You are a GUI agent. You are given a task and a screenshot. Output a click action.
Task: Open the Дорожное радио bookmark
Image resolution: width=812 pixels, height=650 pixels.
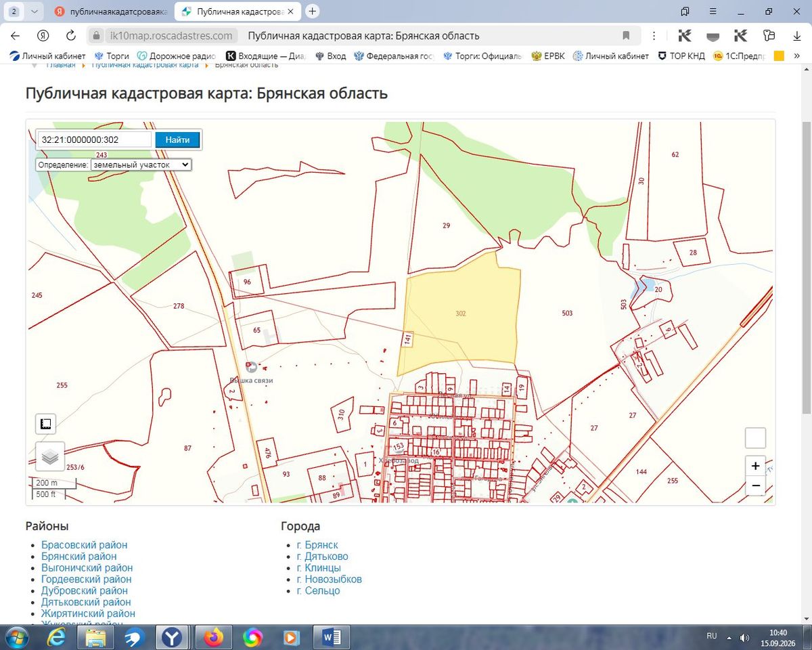tap(176, 56)
